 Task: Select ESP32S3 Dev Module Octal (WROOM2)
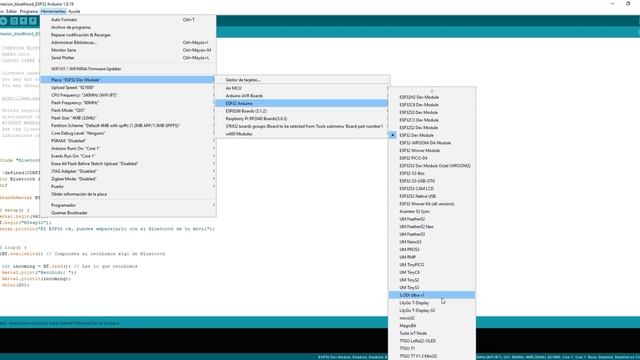(432, 166)
